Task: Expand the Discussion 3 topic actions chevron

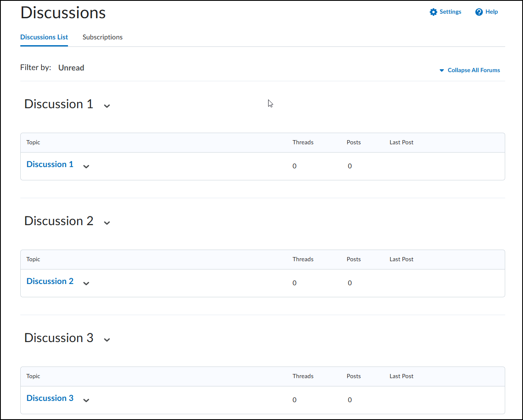Action: coord(86,400)
